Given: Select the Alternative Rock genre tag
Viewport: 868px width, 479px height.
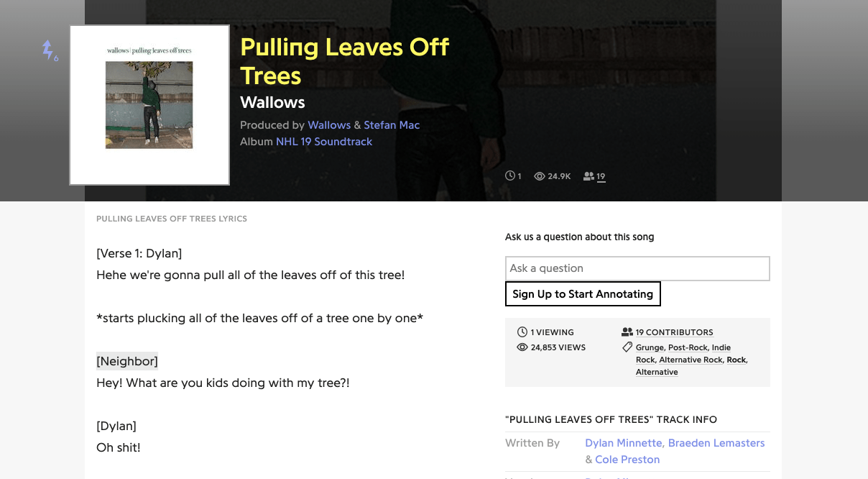Looking at the screenshot, I should [691, 360].
